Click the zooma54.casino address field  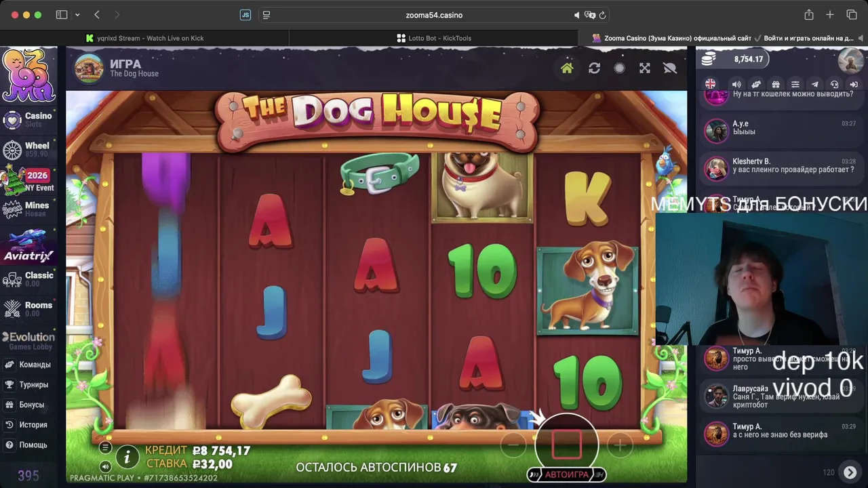(x=434, y=15)
